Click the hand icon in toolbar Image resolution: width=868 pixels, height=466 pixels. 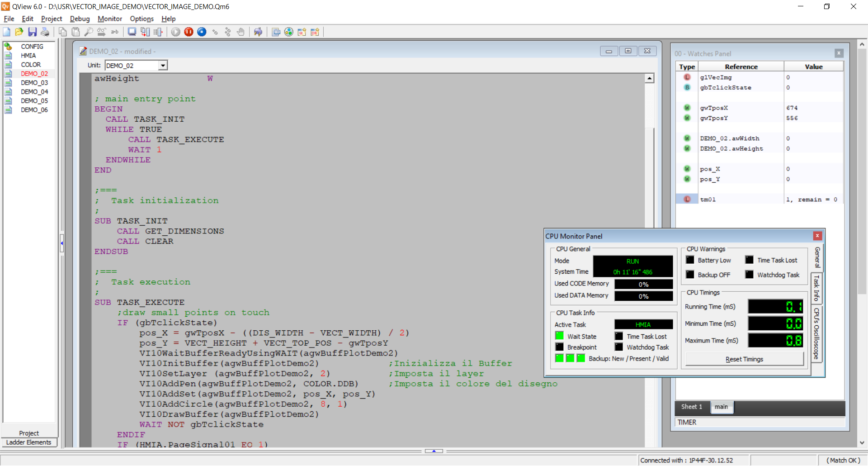tap(241, 32)
